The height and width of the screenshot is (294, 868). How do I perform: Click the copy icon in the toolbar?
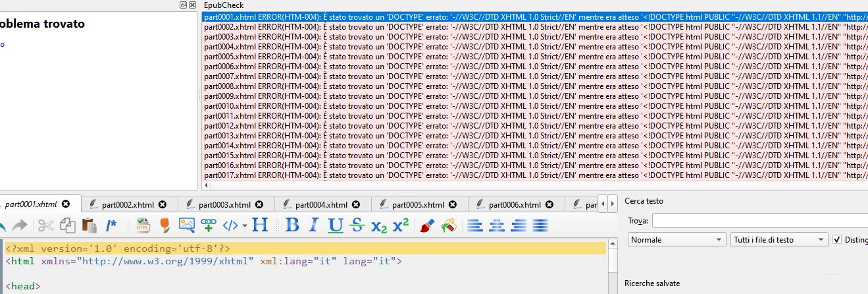click(x=67, y=225)
